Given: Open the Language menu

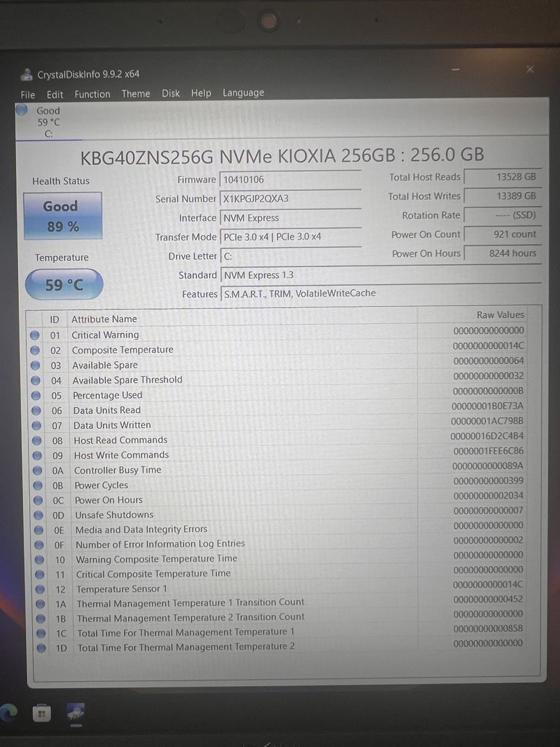Looking at the screenshot, I should tap(243, 93).
